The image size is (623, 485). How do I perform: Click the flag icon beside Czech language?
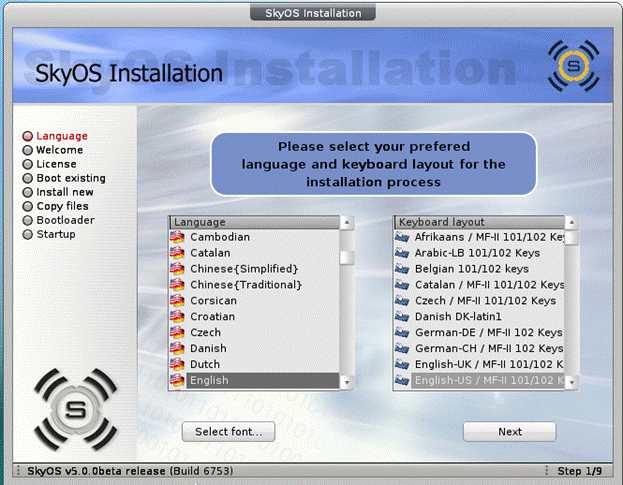coord(177,332)
